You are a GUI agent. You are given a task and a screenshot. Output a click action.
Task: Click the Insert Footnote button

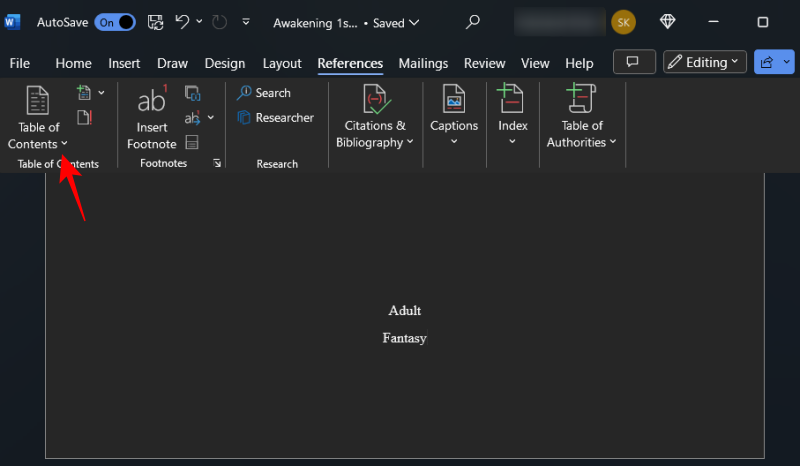[x=152, y=118]
